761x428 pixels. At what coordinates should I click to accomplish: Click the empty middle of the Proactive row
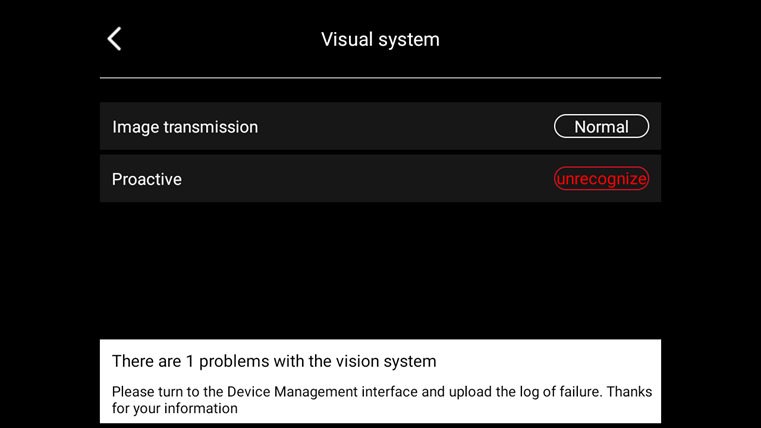tap(368, 179)
